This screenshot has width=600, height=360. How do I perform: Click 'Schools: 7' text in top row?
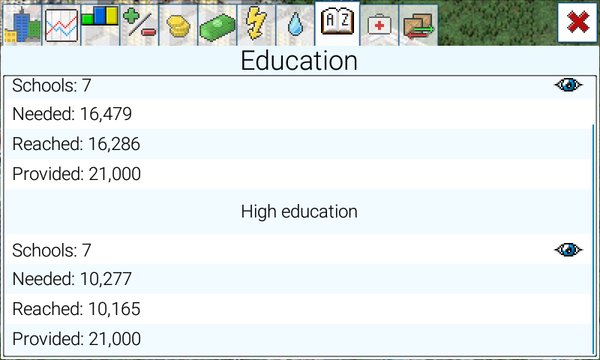pos(52,85)
